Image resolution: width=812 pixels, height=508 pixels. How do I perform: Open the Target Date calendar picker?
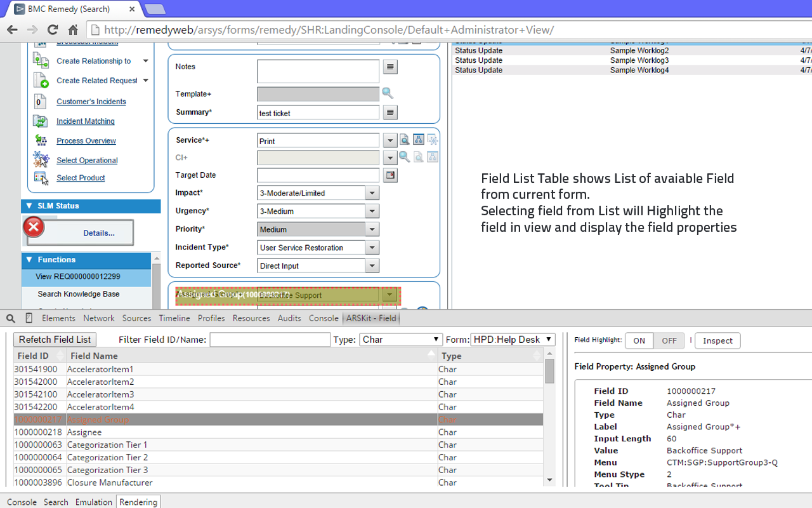click(x=390, y=175)
